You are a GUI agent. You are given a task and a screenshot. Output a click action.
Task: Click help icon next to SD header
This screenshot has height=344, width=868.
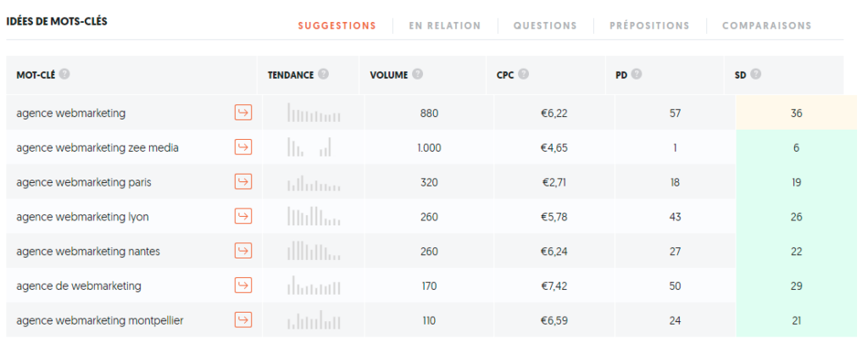coord(755,74)
